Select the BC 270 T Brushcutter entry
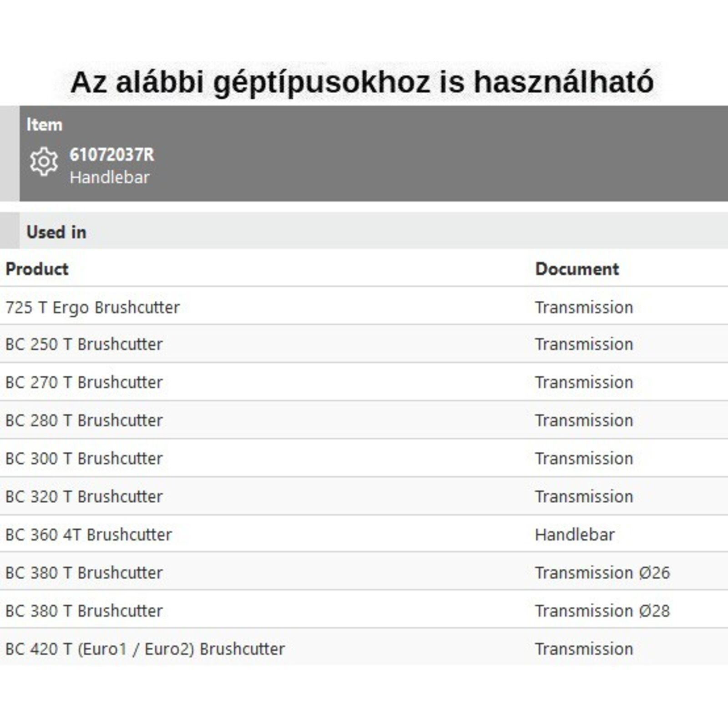This screenshot has height=728, width=728. [x=84, y=383]
